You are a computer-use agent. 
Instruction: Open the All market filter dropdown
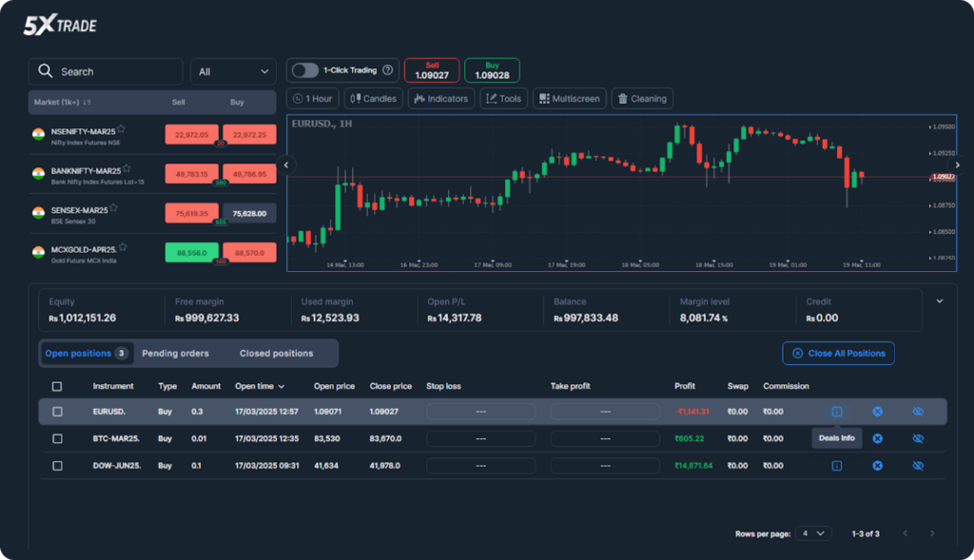[x=233, y=71]
